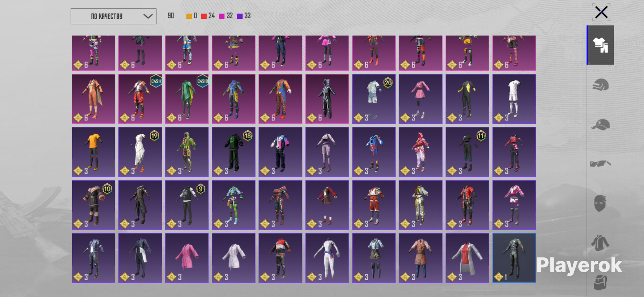
Task: Select the green cloak C4S10 outfit
Action: pos(187,99)
